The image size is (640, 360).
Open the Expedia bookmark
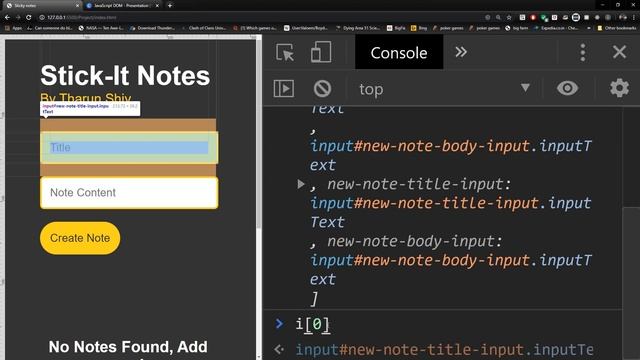pos(557,28)
